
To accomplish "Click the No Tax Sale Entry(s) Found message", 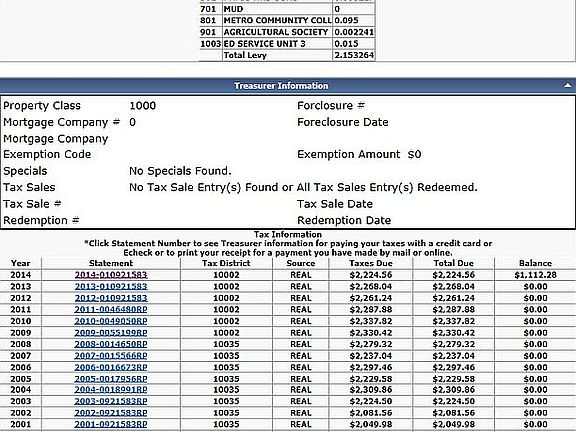I will (x=303, y=187).
